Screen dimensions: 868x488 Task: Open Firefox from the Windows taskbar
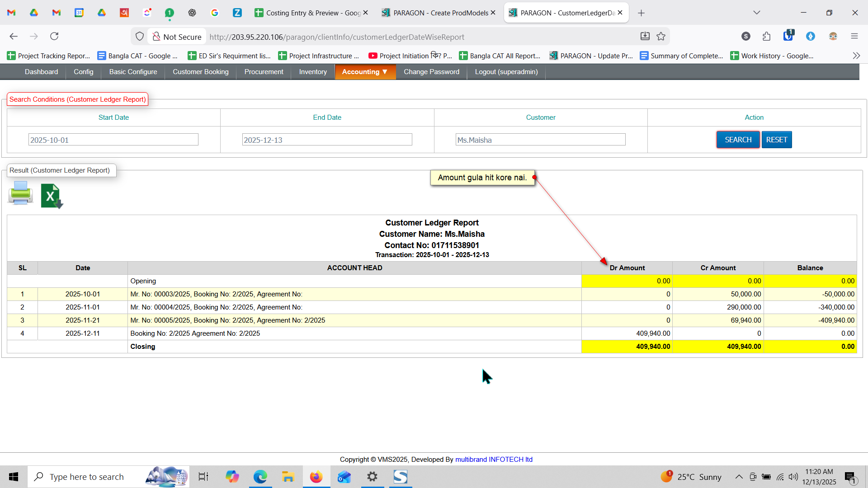coord(316,477)
